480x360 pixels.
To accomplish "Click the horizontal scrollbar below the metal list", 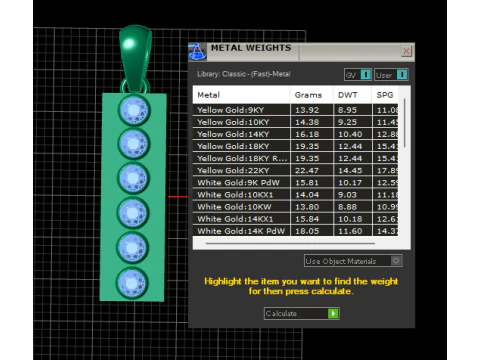I will click(x=290, y=244).
